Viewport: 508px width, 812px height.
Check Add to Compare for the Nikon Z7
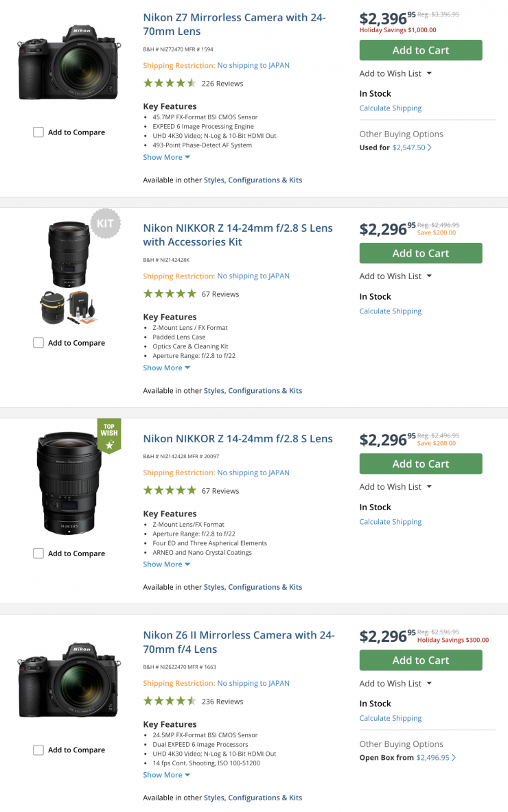[x=38, y=132]
